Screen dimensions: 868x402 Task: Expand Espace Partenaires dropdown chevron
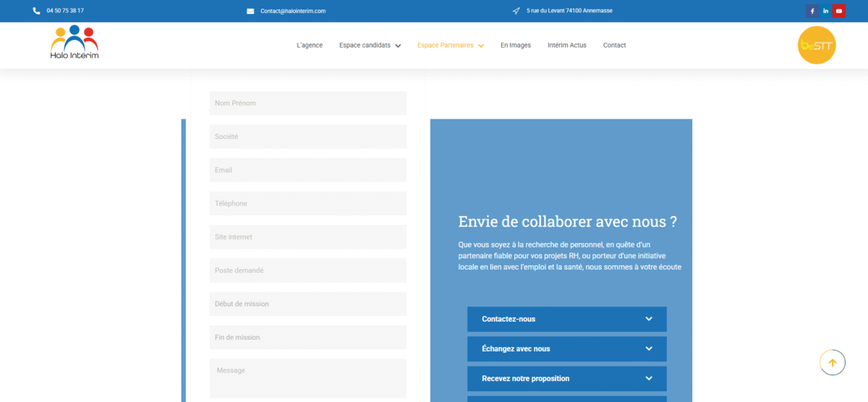point(481,46)
